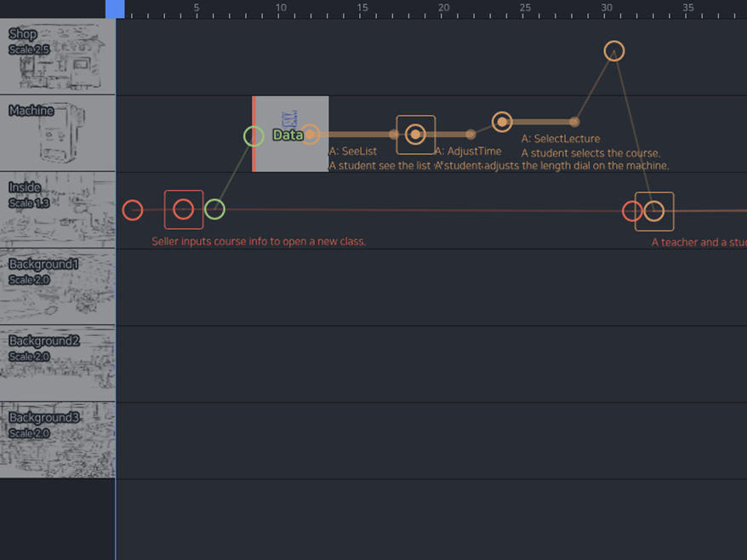Select the green Data node in Machine row
The width and height of the screenshot is (747, 560).
254,136
